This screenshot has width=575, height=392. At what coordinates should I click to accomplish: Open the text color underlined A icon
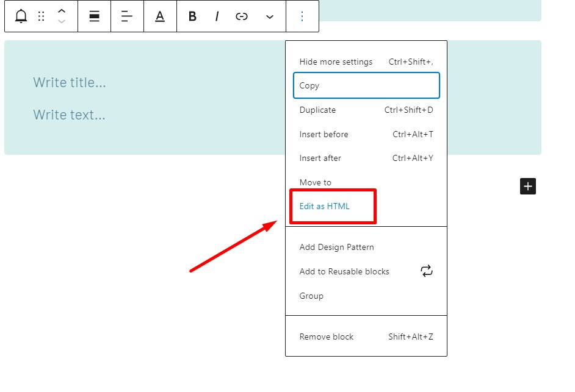click(160, 16)
